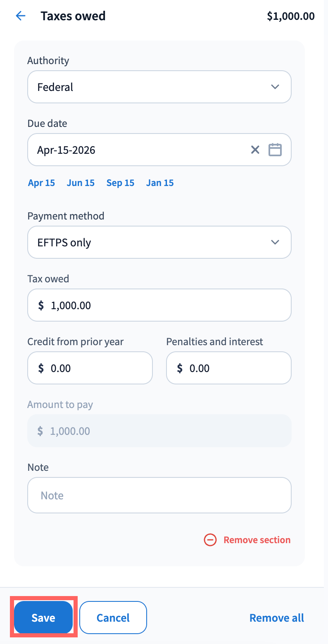Click Remove section text link
This screenshot has height=644, width=328.
click(x=257, y=540)
